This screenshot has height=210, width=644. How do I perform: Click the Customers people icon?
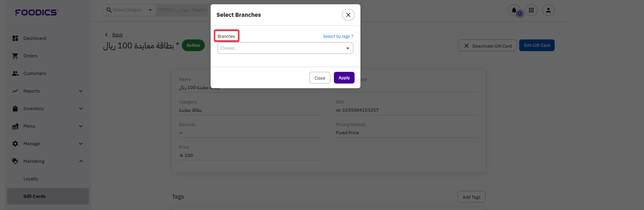pos(15,73)
